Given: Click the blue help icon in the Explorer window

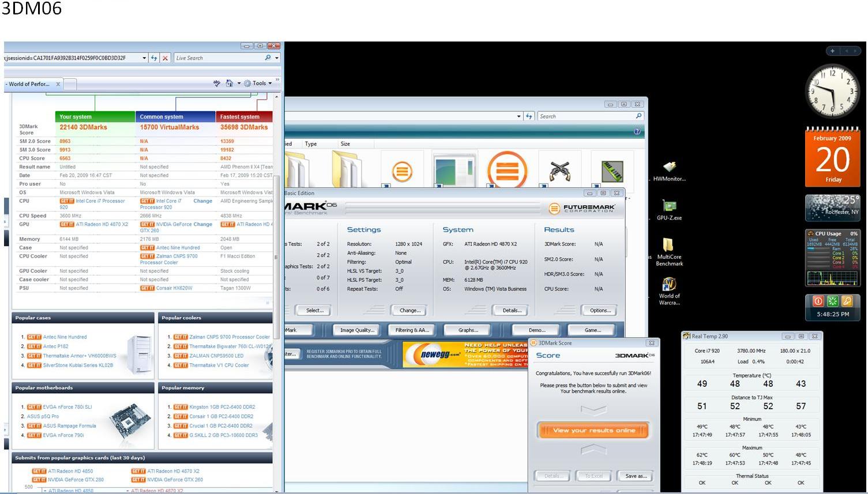Looking at the screenshot, I should click(637, 131).
